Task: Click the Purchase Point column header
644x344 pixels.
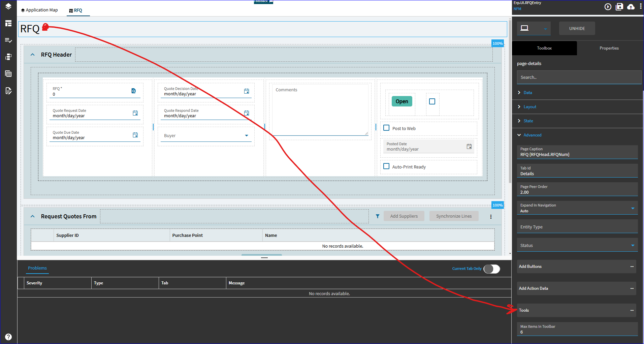Action: 216,236
